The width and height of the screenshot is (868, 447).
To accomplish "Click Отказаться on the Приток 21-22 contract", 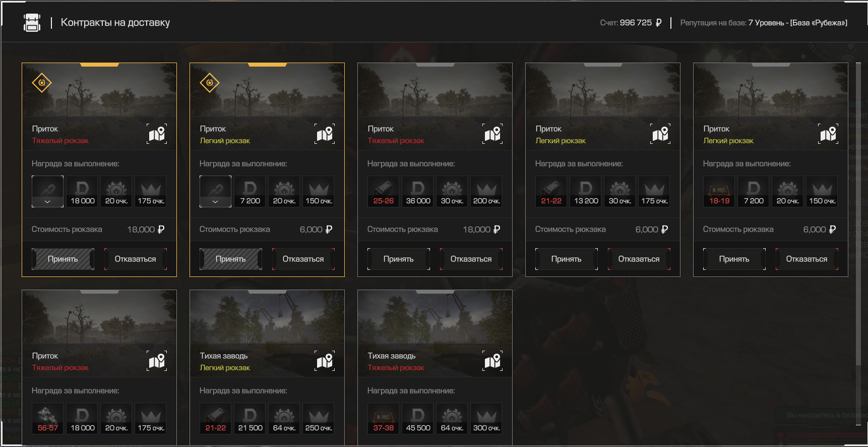I will point(639,259).
